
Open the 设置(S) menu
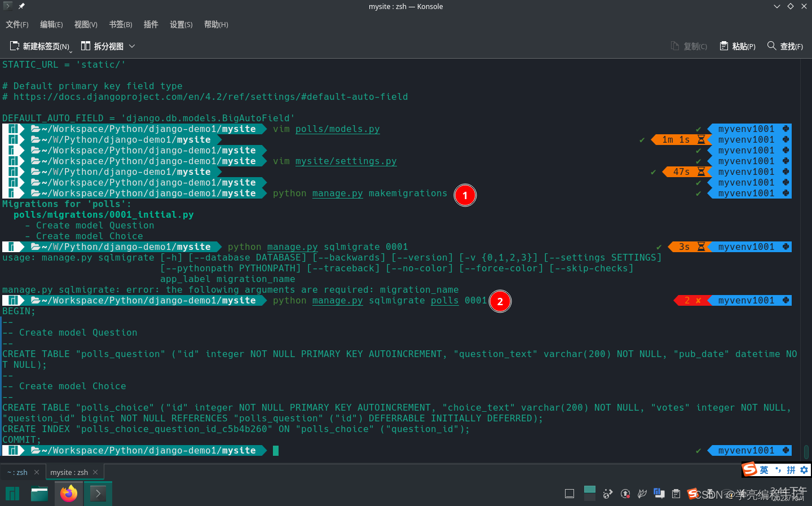(x=181, y=24)
